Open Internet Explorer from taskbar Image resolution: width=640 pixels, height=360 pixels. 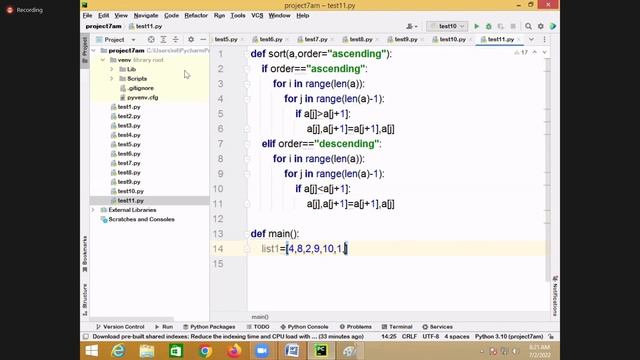coord(118,351)
